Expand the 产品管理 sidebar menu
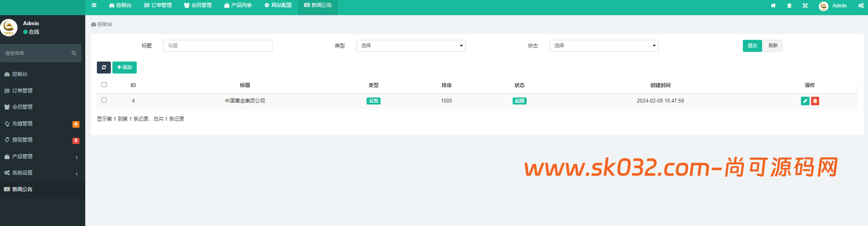The width and height of the screenshot is (868, 226). click(x=43, y=156)
